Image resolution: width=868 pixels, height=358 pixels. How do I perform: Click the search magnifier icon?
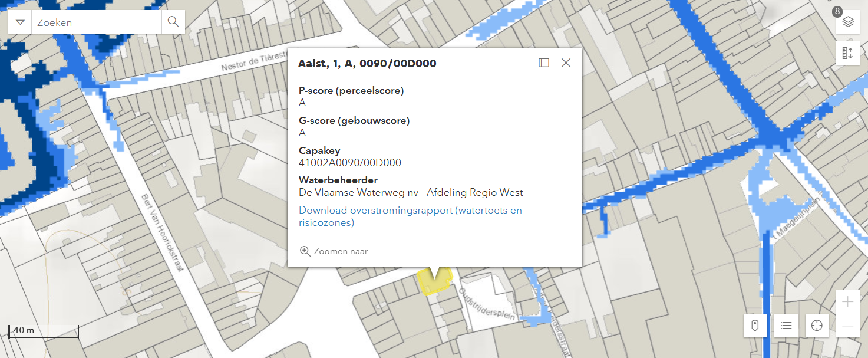click(x=173, y=22)
